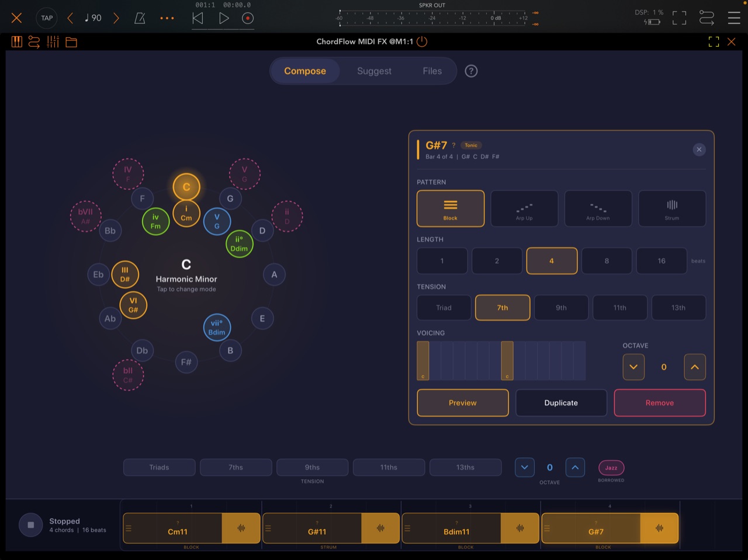Click the Remove button
This screenshot has height=560, width=748.
tap(660, 403)
